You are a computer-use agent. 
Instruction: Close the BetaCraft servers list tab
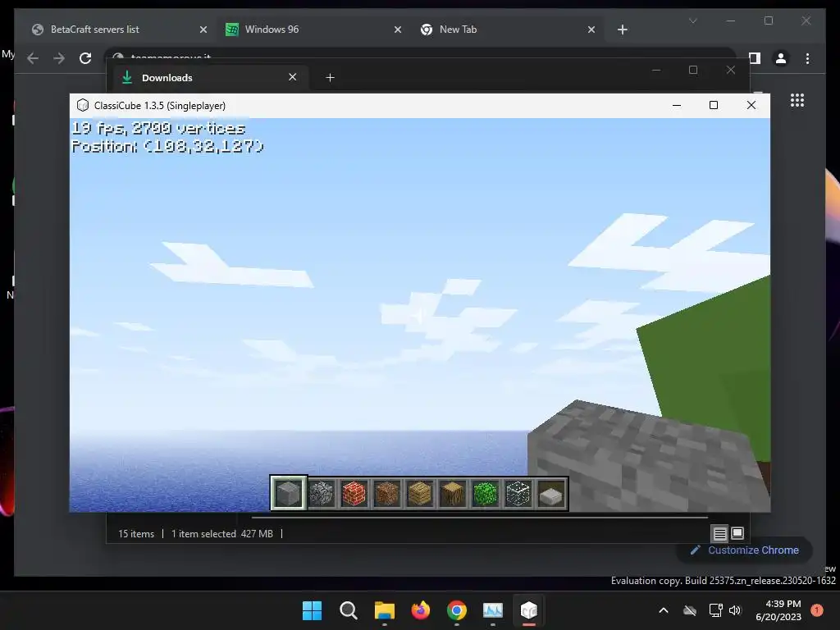pyautogui.click(x=203, y=30)
